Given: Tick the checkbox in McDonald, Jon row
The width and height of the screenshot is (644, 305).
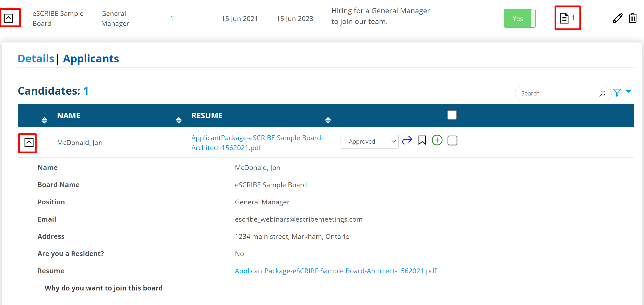Looking at the screenshot, I should (452, 140).
